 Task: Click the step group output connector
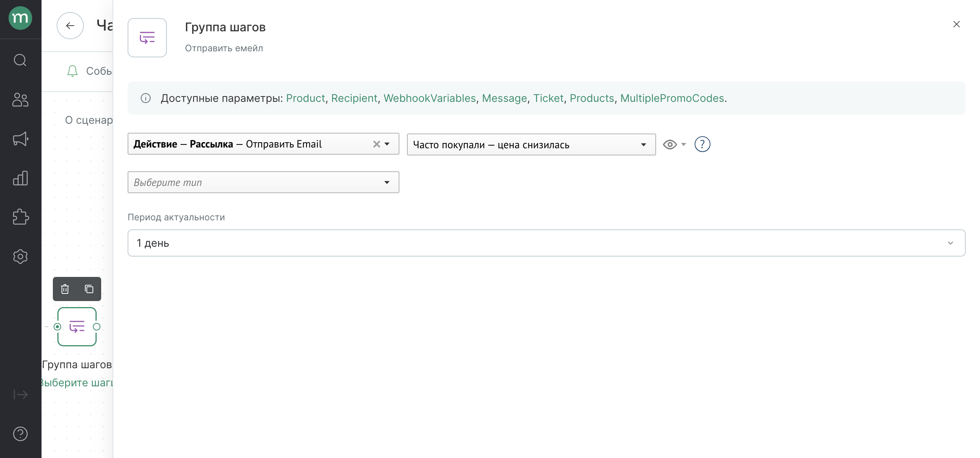pyautogui.click(x=97, y=327)
